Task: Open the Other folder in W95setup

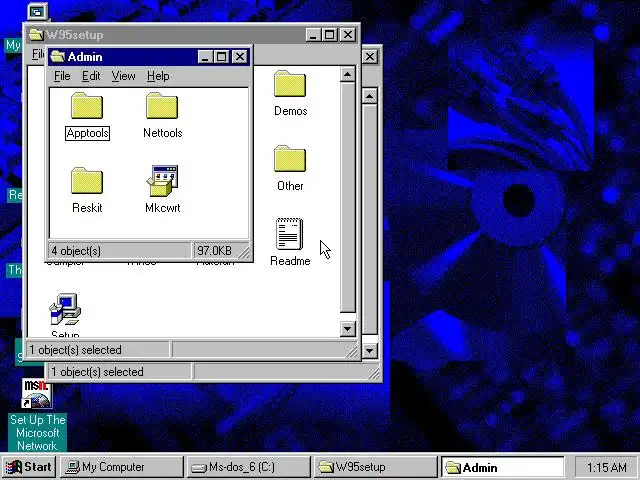Action: click(x=290, y=159)
